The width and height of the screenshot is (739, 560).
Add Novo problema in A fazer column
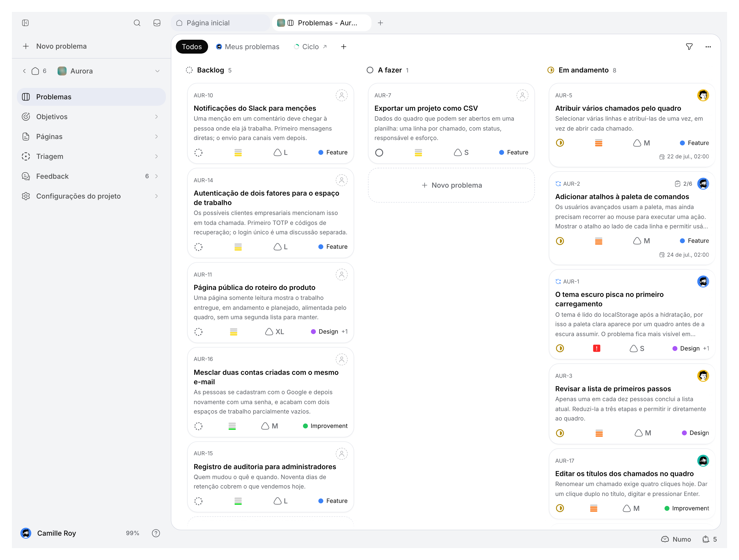[x=451, y=185]
